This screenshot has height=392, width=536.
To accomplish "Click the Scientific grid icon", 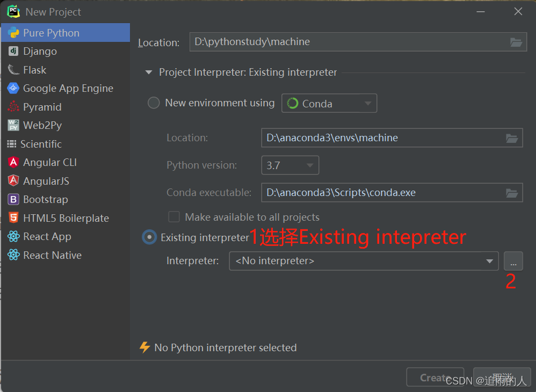I will tap(12, 144).
